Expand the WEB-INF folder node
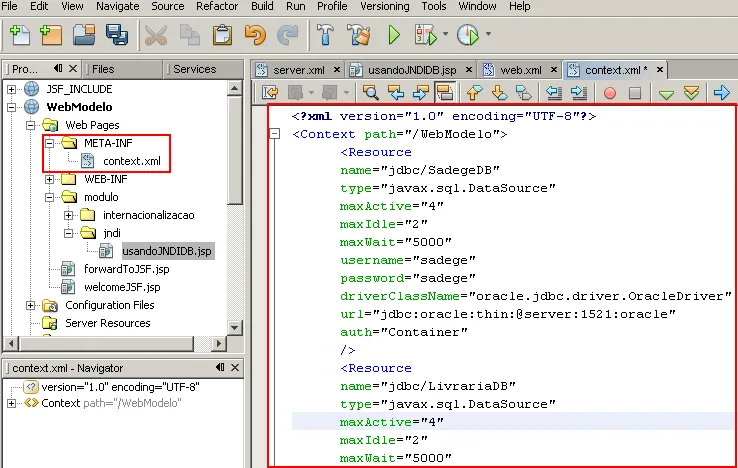 pos(50,179)
